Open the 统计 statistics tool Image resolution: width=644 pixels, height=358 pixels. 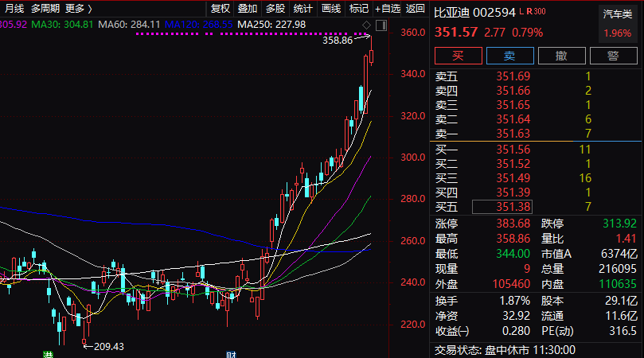303,8
